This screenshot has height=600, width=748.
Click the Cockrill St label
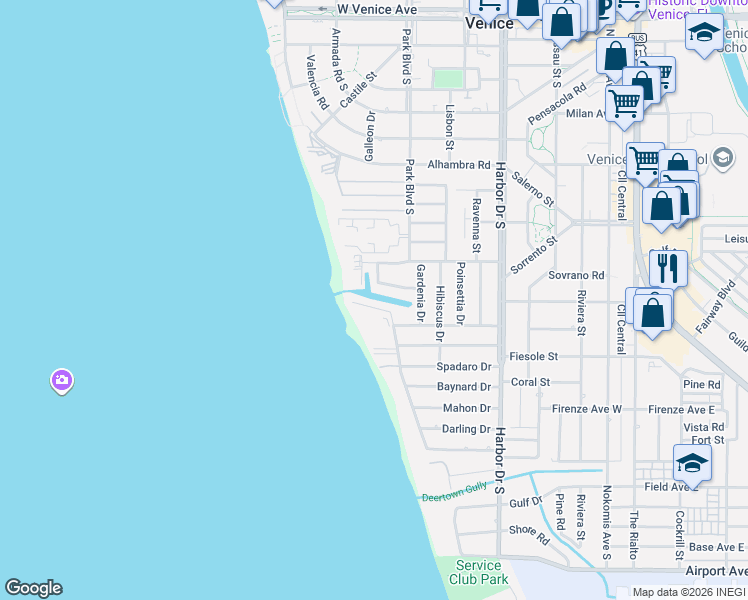[679, 535]
